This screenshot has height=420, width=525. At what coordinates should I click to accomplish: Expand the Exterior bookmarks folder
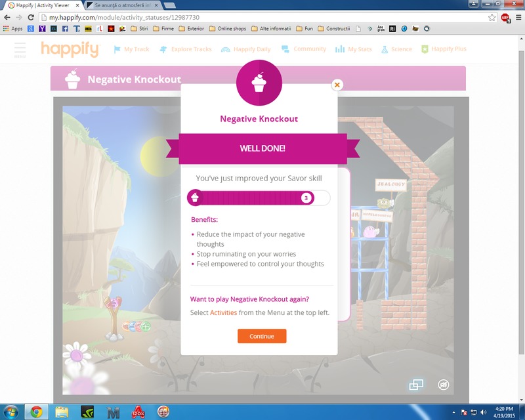coord(192,29)
